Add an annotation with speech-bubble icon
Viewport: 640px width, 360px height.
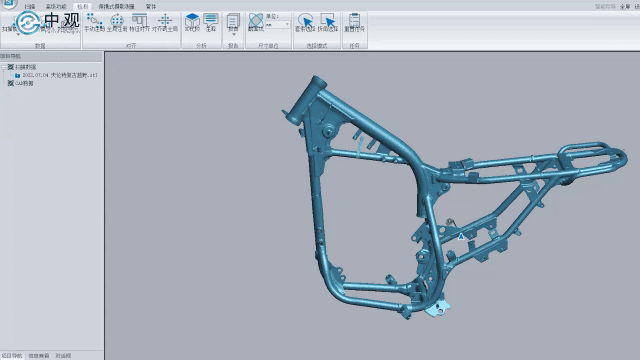click(x=211, y=22)
